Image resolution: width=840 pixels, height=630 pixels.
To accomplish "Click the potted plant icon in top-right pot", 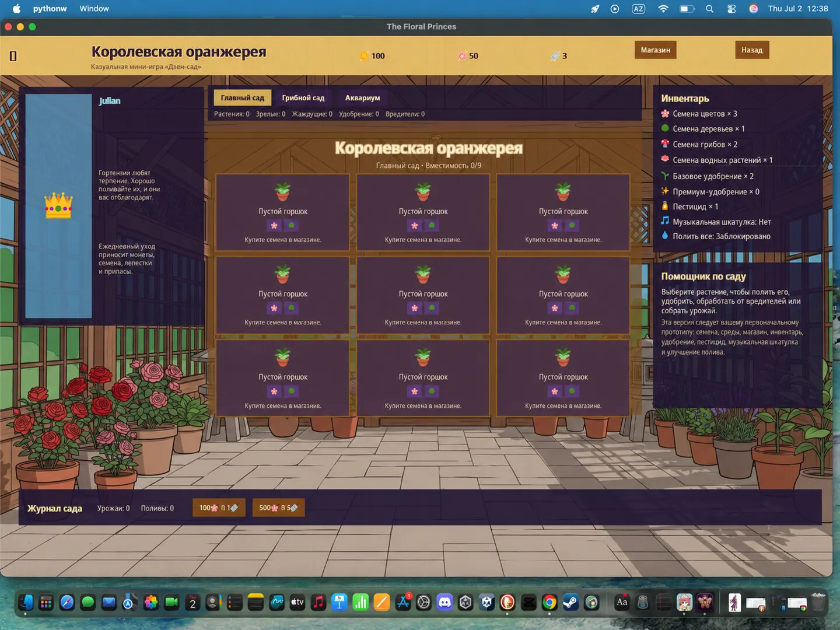I will click(563, 191).
